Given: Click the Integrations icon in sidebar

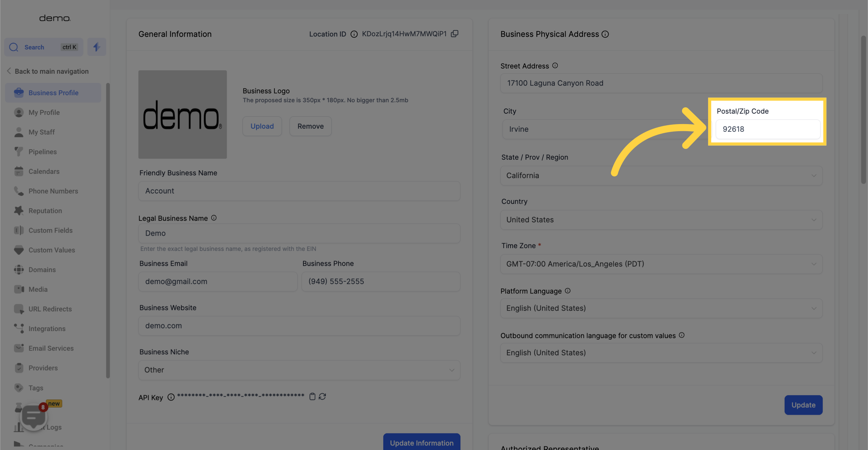Looking at the screenshot, I should click(x=19, y=328).
